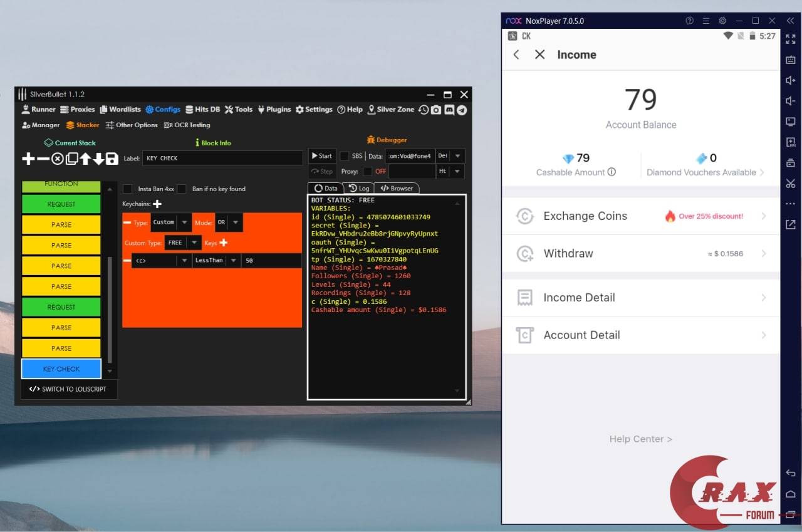Image resolution: width=802 pixels, height=532 pixels.
Task: Open the NoxPlayer hamburger menu
Action: (x=706, y=21)
